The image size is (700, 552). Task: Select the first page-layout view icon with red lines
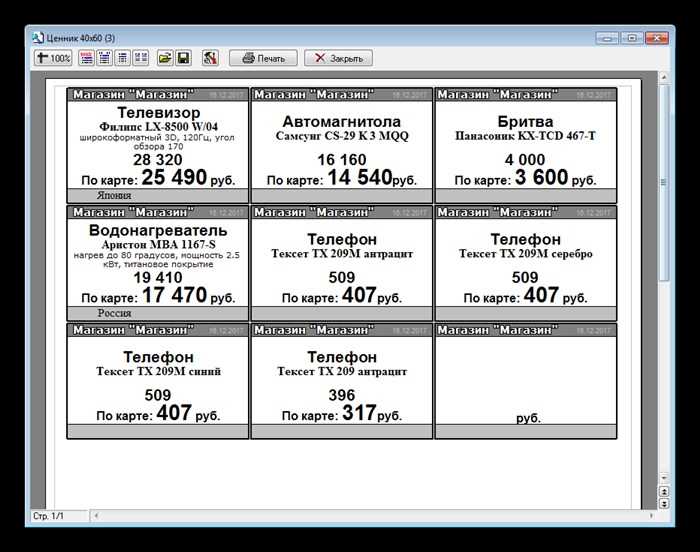tap(87, 58)
